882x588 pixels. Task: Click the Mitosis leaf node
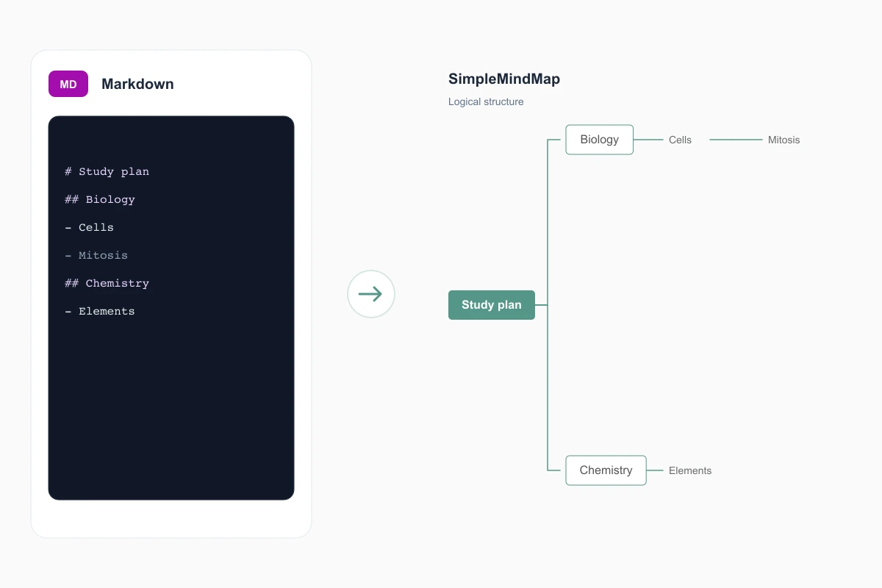tap(784, 140)
